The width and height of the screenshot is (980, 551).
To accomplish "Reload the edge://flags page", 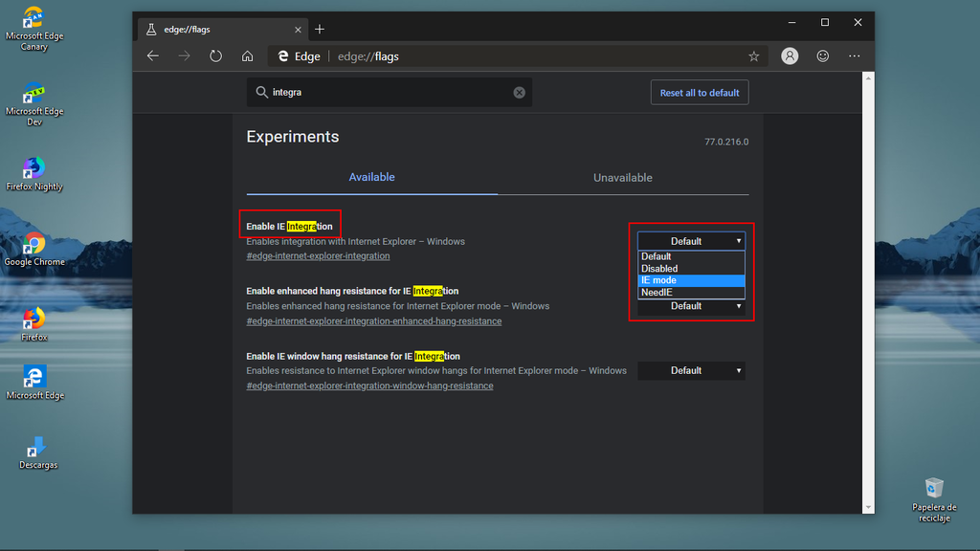I will [x=215, y=56].
